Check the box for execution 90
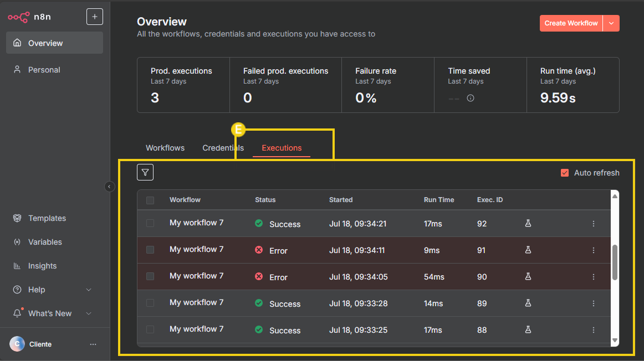The height and width of the screenshot is (361, 644). 150,276
